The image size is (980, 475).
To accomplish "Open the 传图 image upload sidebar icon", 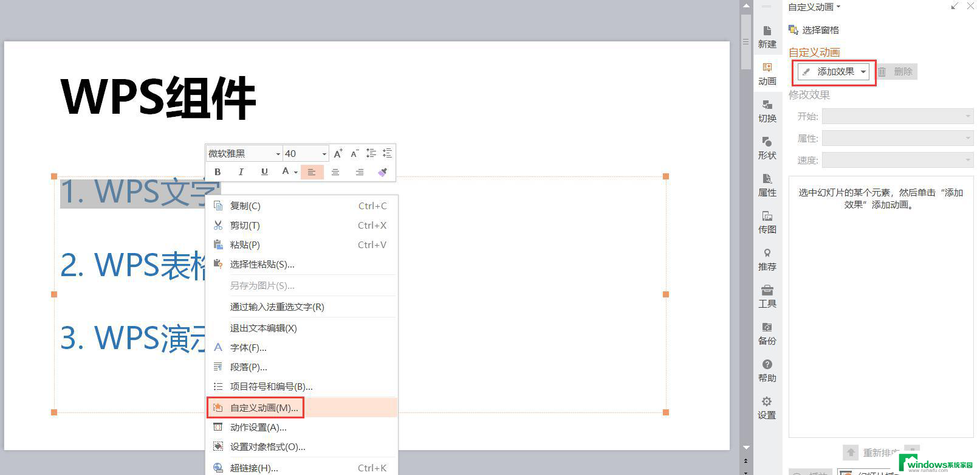I will [767, 222].
